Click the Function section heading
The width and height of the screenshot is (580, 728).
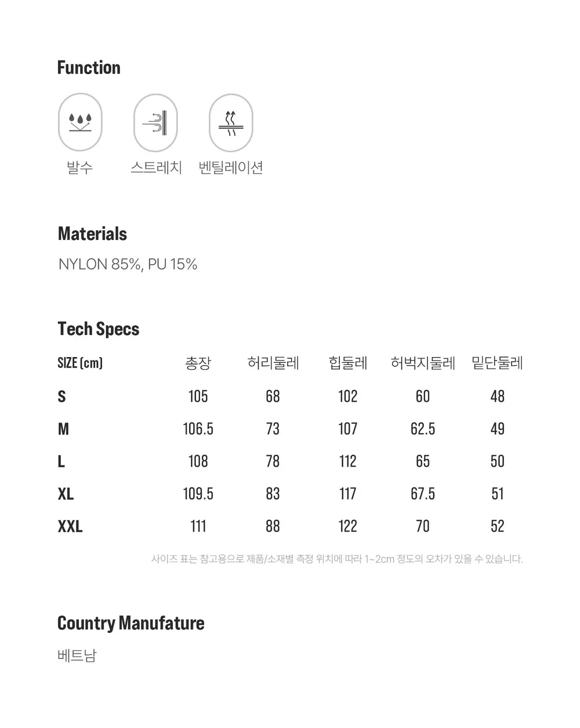pos(89,68)
